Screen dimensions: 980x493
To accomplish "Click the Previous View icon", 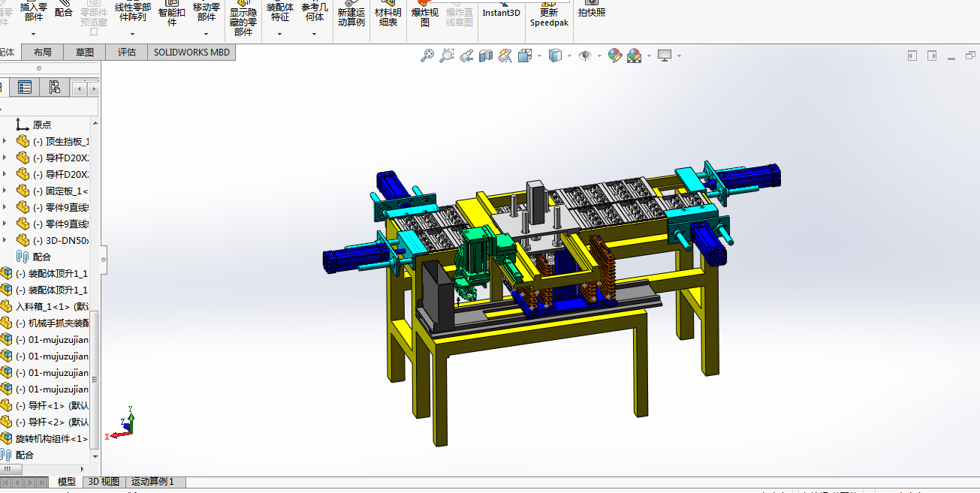I will [x=466, y=56].
